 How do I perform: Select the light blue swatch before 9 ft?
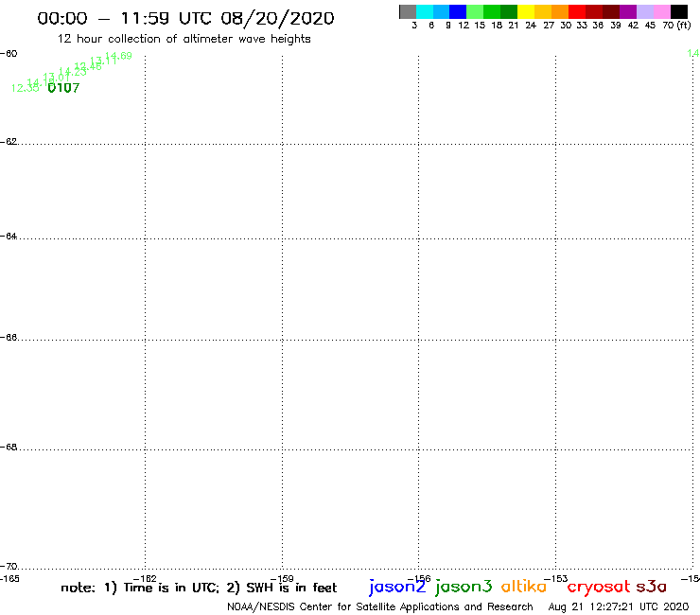click(441, 11)
